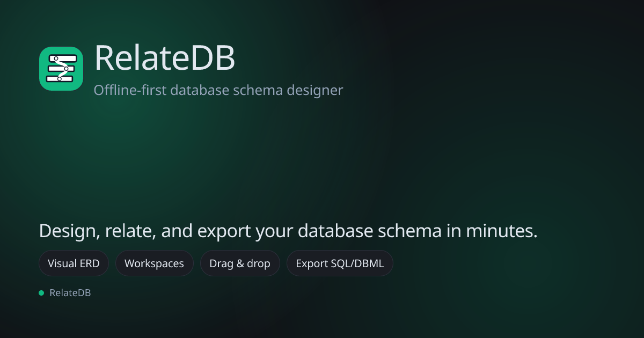Click the Offline-first database schema designer tagline
Image resolution: width=644 pixels, height=338 pixels.
tap(218, 90)
